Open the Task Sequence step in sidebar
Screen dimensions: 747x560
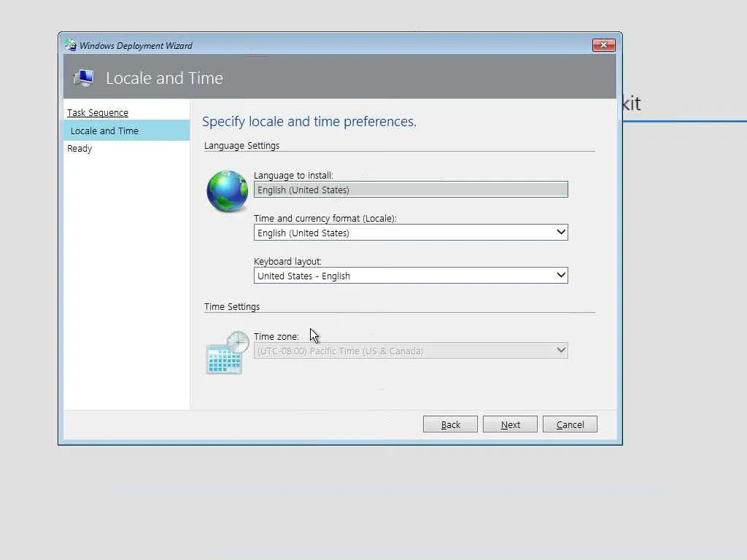pos(98,112)
